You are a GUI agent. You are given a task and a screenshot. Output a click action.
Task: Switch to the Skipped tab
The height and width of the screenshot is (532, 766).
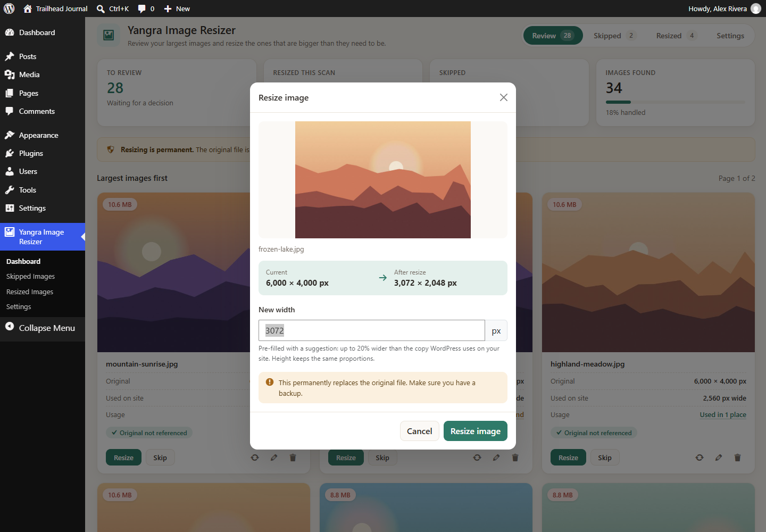point(614,36)
